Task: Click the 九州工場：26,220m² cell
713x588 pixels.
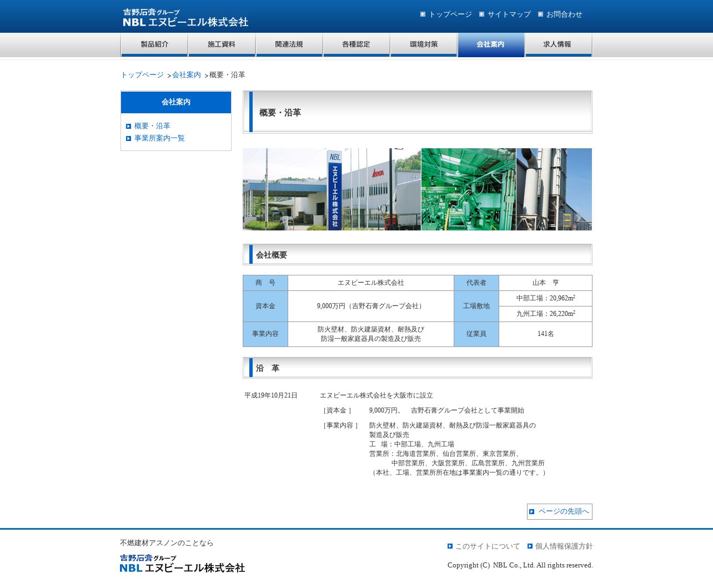Action: pyautogui.click(x=546, y=314)
